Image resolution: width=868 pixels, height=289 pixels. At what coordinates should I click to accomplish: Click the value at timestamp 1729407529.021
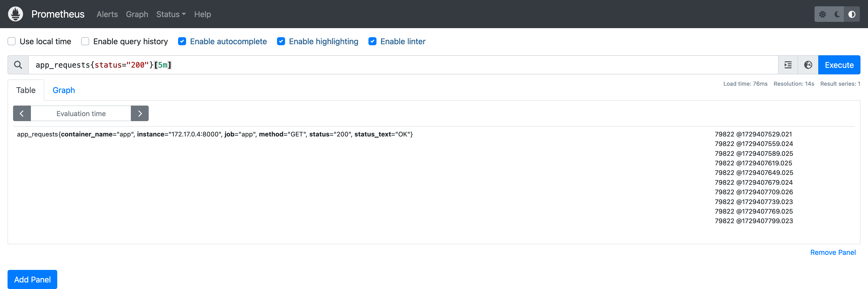pos(753,134)
